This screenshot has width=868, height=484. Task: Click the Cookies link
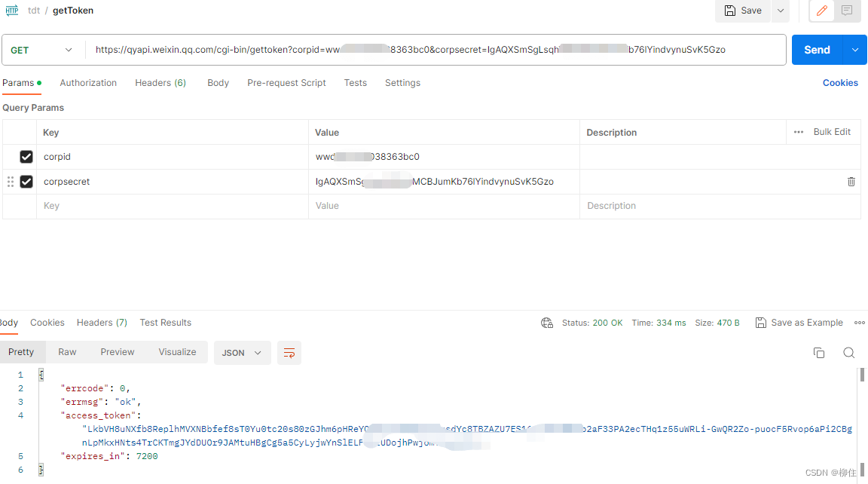point(840,83)
